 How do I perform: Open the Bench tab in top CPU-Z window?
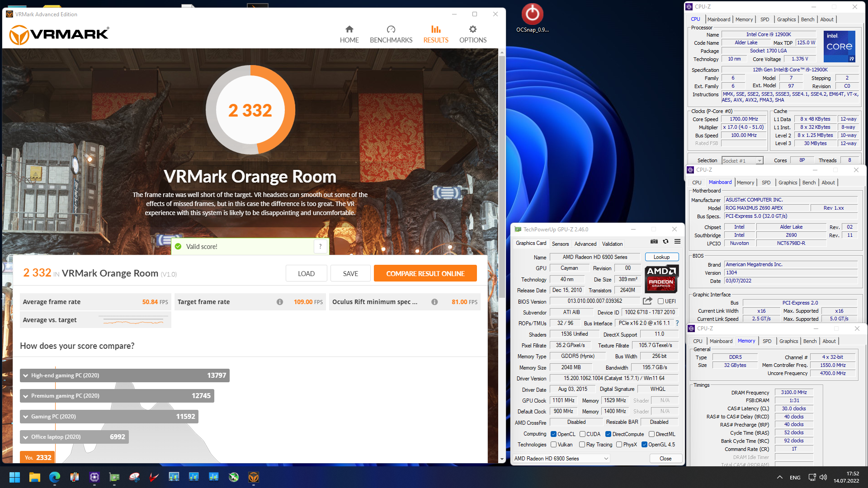pos(807,19)
